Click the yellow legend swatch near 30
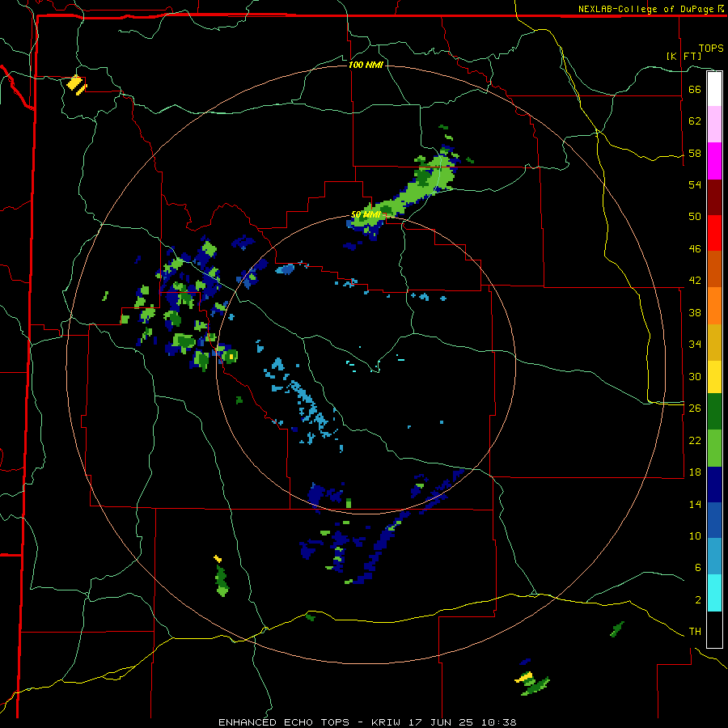The width and height of the screenshot is (728, 728). (714, 377)
